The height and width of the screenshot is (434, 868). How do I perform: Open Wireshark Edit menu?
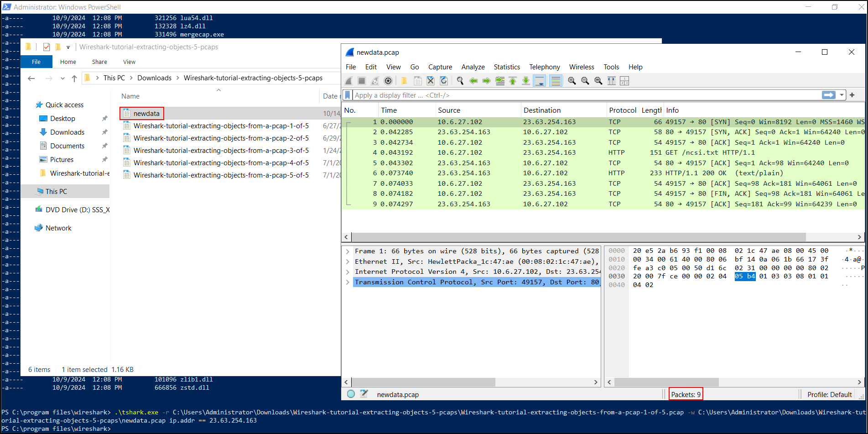371,67
